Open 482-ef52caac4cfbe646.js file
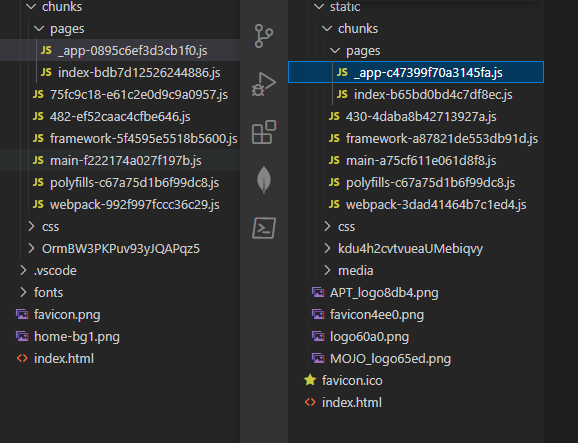This screenshot has width=578, height=443. [120, 117]
